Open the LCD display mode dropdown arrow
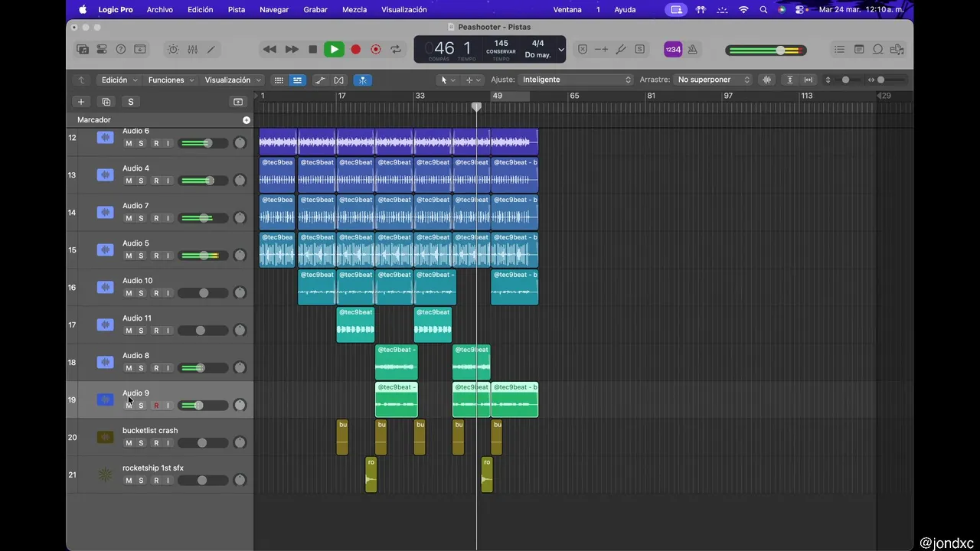Image resolution: width=980 pixels, height=551 pixels. [560, 50]
